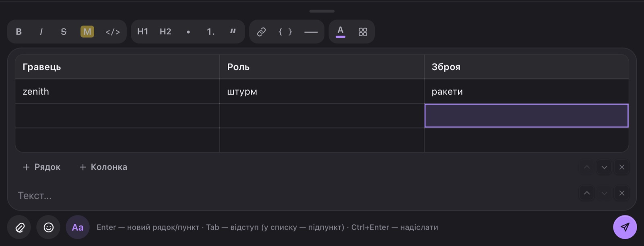Image resolution: width=644 pixels, height=246 pixels.
Task: Apply strikethrough formatting
Action: (x=64, y=31)
